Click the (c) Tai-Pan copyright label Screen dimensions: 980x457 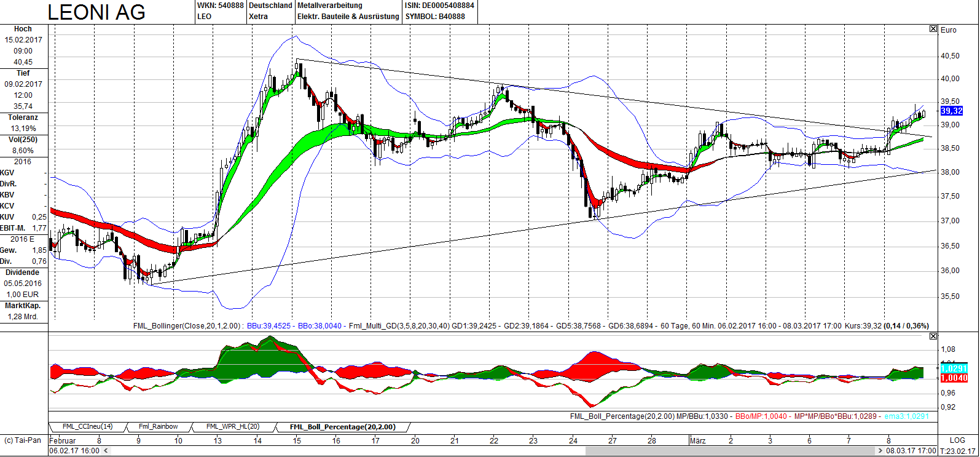(23, 440)
